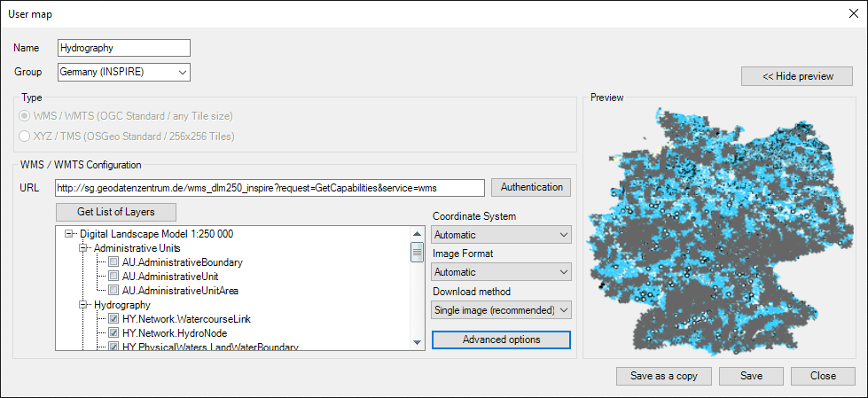Click inside the URL input field
Viewport: 868px width, 398px height.
[x=270, y=188]
